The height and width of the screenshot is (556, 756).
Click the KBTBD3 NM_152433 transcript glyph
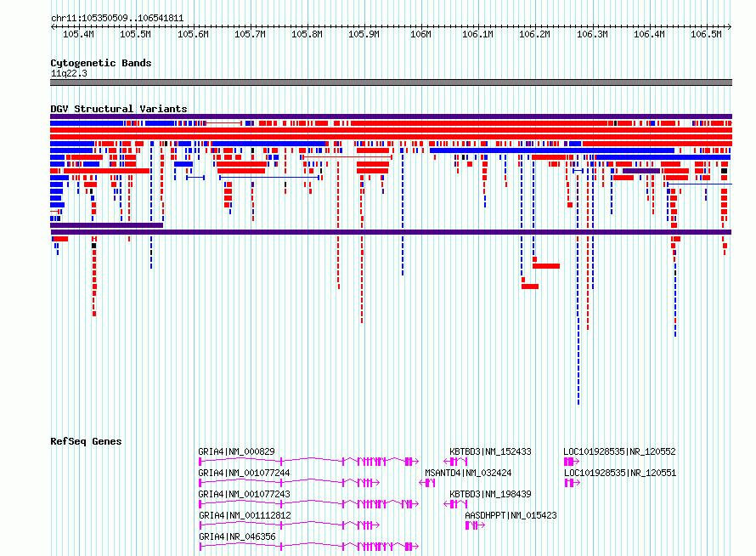[x=455, y=462]
